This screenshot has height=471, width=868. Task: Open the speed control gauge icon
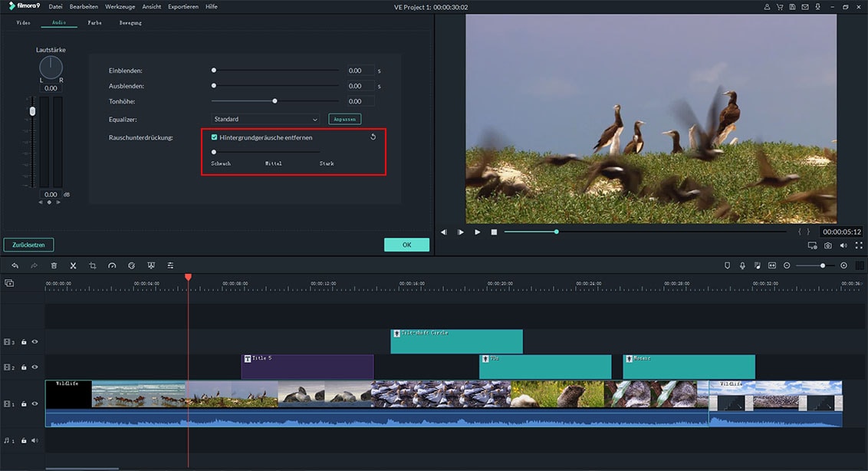tap(112, 265)
